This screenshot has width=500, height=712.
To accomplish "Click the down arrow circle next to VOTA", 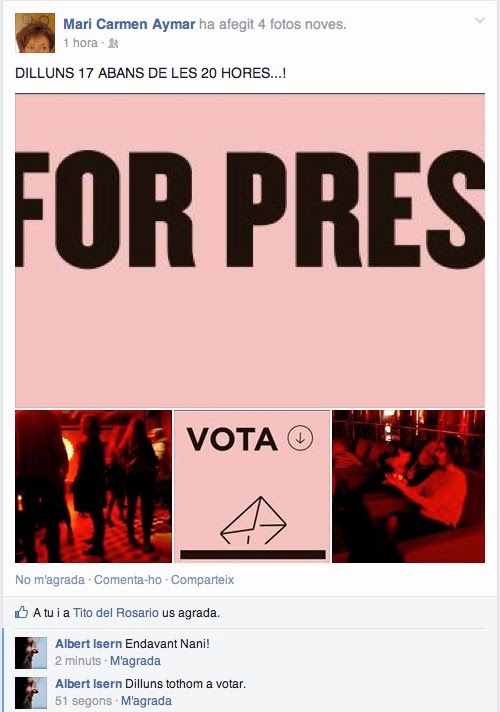I will click(300, 438).
